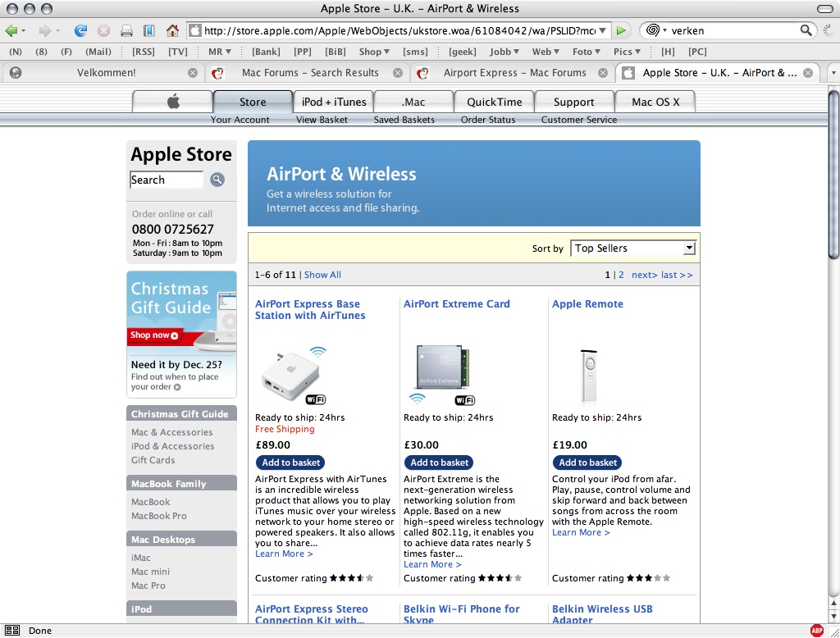
Task: Switch to Airport Express Mac Forums tab
Action: 514,73
